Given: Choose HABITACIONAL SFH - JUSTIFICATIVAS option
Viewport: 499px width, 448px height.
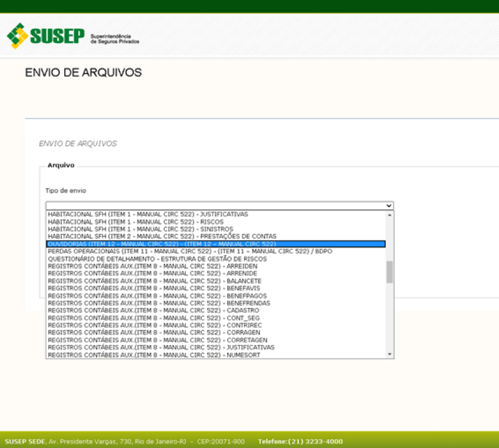Looking at the screenshot, I should click(147, 214).
